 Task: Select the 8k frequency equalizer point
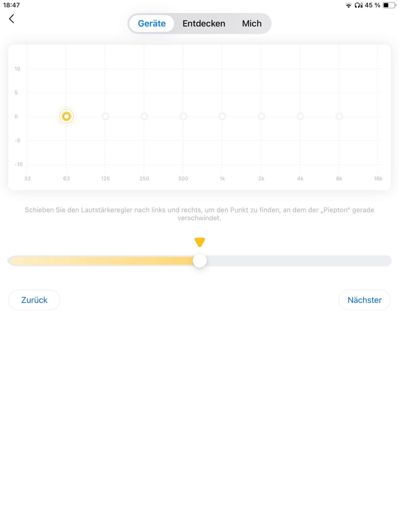[x=339, y=116]
